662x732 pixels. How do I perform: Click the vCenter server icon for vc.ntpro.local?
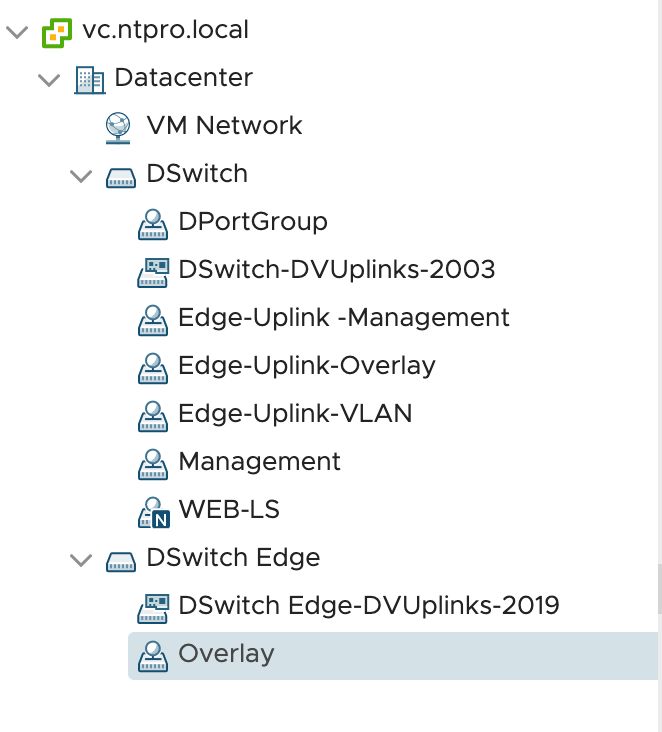click(x=57, y=33)
